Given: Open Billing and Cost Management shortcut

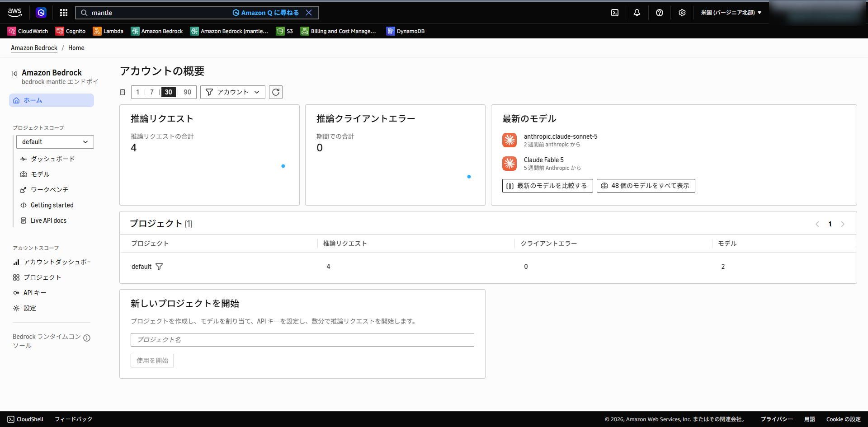Looking at the screenshot, I should [338, 31].
